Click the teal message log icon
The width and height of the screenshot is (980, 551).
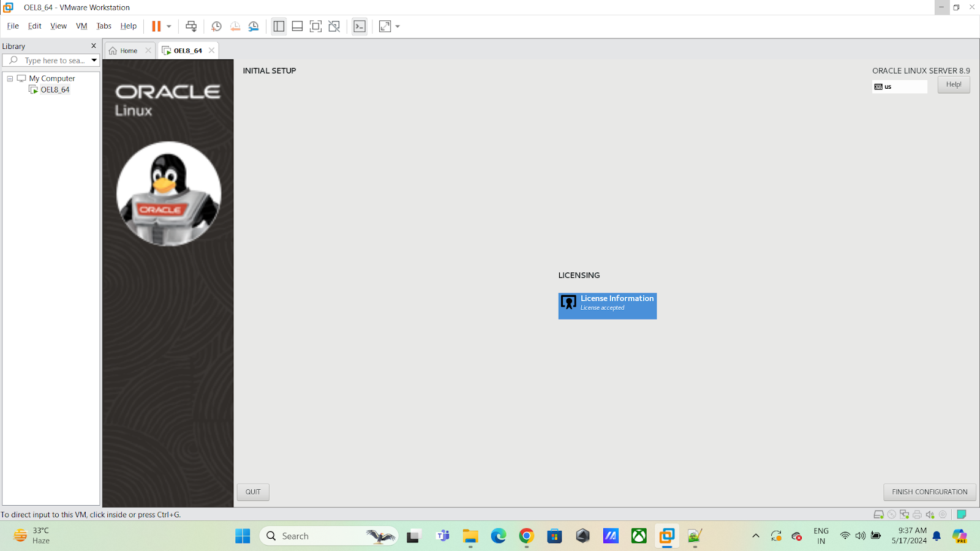click(x=962, y=515)
